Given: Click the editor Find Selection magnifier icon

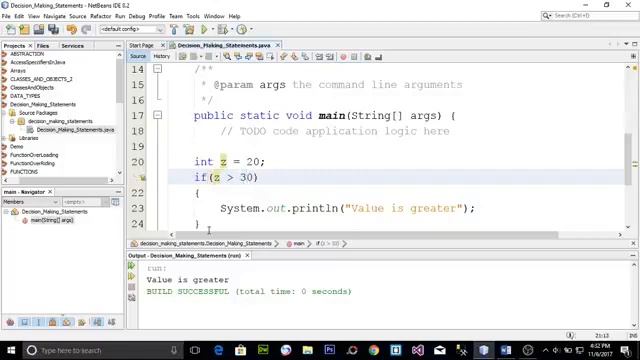Looking at the screenshot, I should pos(227,57).
